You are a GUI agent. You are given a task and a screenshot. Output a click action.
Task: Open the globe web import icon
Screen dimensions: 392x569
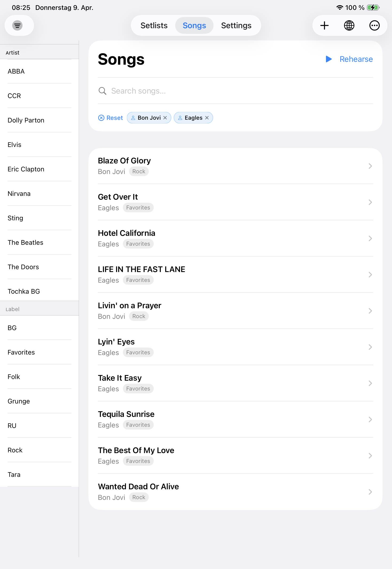point(349,25)
